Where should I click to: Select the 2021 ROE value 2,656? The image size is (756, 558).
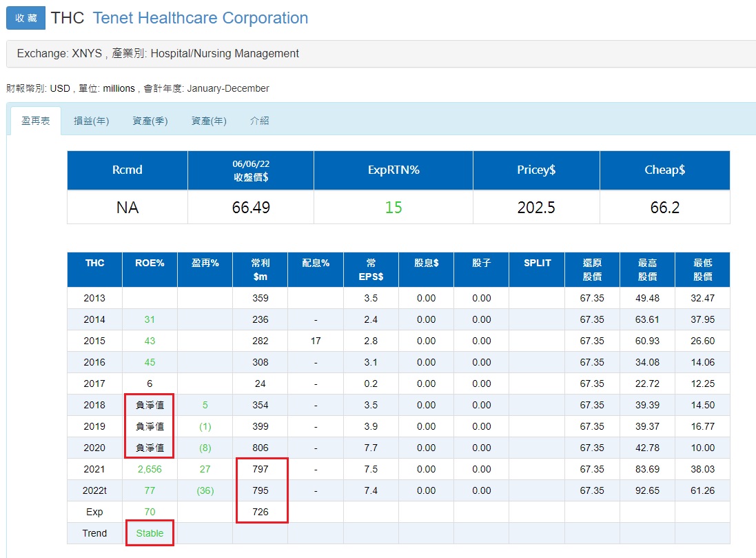[x=150, y=469]
